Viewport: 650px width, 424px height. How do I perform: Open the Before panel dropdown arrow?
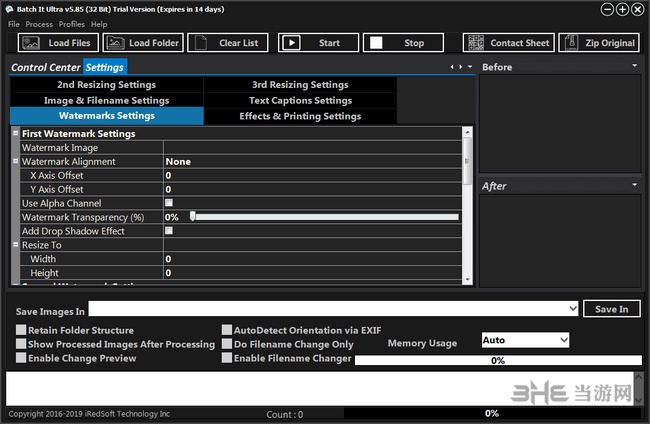pyautogui.click(x=635, y=65)
